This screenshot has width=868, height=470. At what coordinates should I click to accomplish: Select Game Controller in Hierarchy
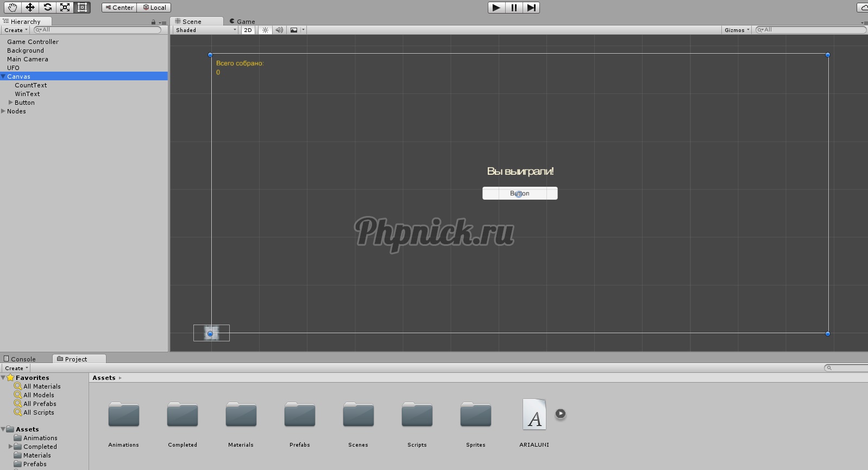33,42
